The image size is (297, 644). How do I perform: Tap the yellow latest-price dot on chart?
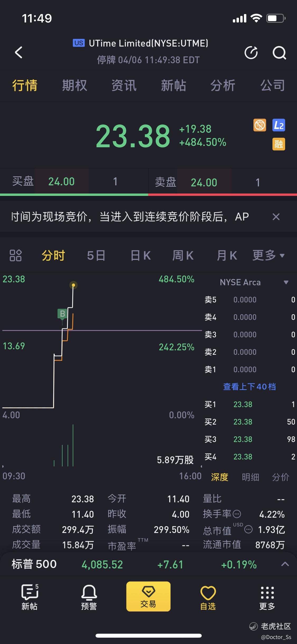pos(73,285)
